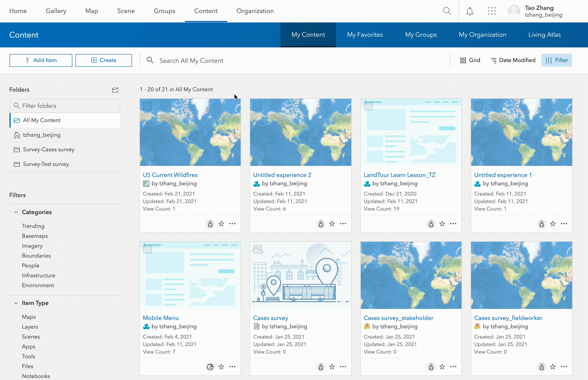The width and height of the screenshot is (588, 380).
Task: Select checkbox on US Current Wildfires thumbnail
Action: [x=147, y=107]
